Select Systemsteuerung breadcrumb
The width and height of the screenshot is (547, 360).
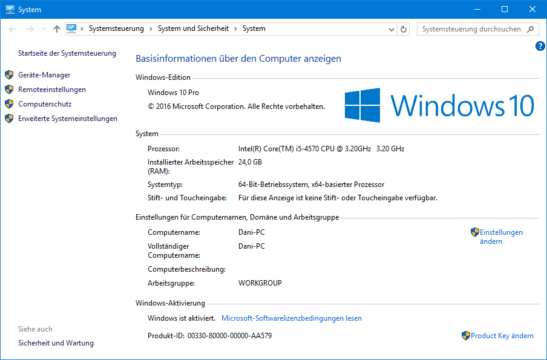(x=116, y=29)
